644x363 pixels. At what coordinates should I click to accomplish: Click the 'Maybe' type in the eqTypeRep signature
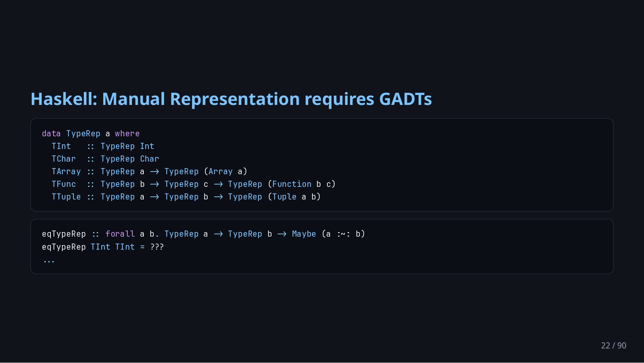pyautogui.click(x=304, y=234)
